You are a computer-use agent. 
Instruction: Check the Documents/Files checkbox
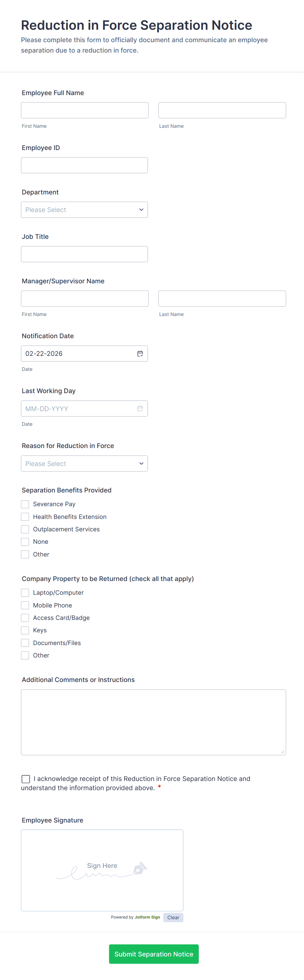25,643
